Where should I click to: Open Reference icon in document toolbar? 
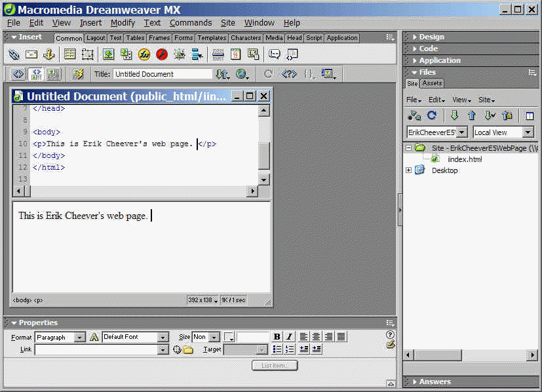coord(289,74)
